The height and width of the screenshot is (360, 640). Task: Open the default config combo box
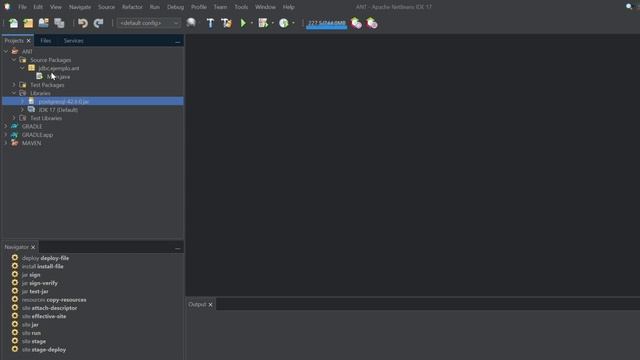click(149, 23)
